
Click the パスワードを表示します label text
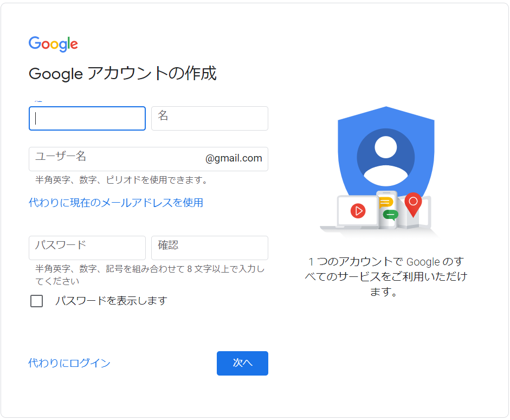[111, 301]
